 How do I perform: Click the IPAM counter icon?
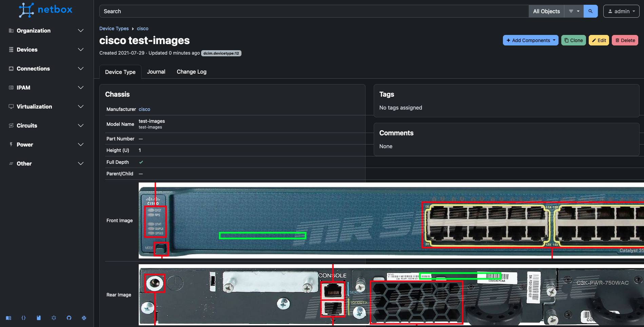[11, 88]
